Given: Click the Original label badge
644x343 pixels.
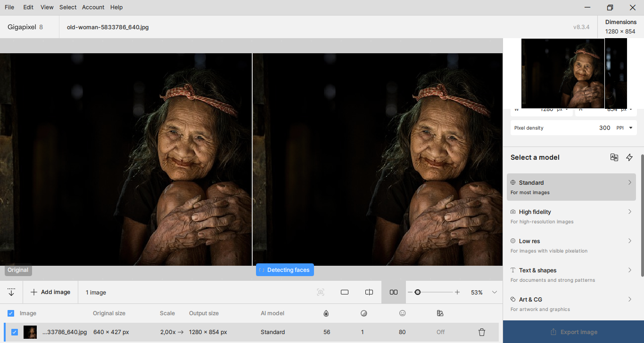Looking at the screenshot, I should click(x=18, y=270).
